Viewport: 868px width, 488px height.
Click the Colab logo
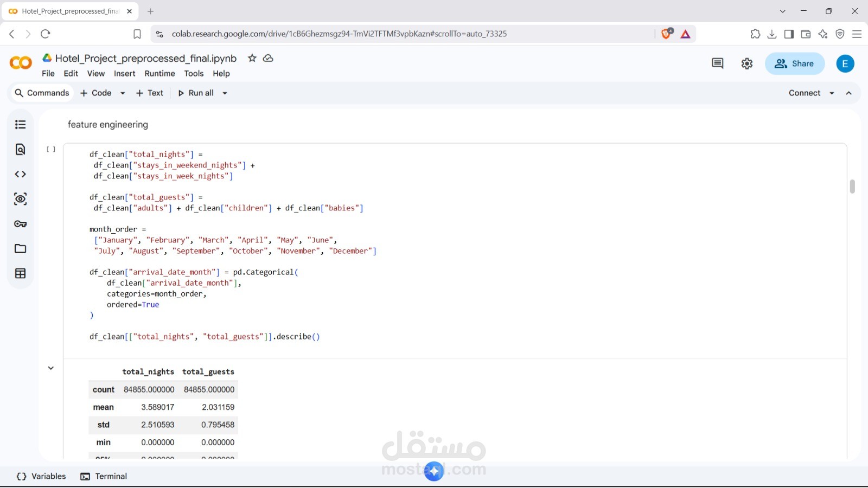tap(21, 63)
